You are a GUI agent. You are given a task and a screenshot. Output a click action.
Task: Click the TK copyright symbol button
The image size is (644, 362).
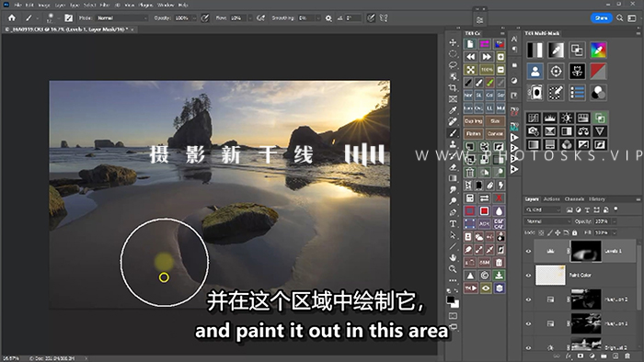pyautogui.click(x=485, y=276)
